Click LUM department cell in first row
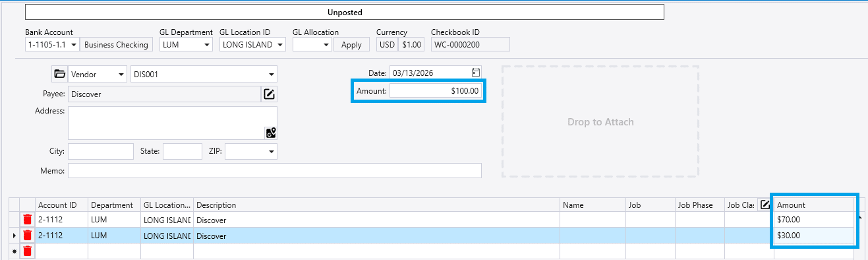This screenshot has height=260, width=868. tap(114, 219)
